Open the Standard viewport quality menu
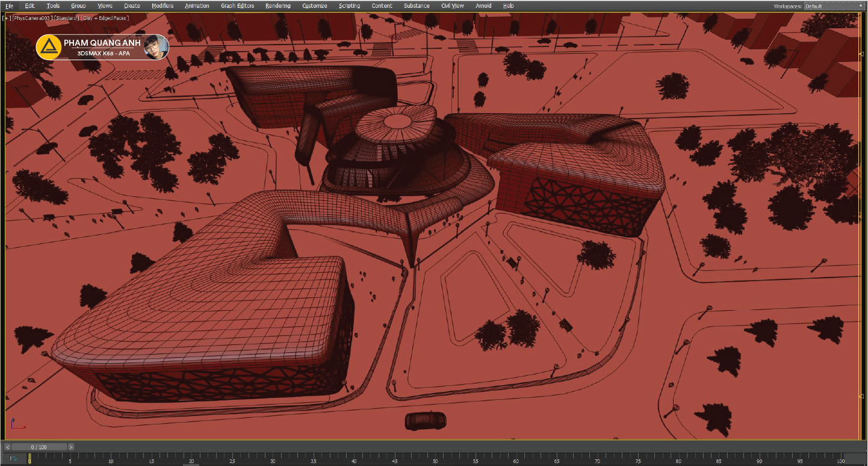This screenshot has width=868, height=466. [66, 18]
